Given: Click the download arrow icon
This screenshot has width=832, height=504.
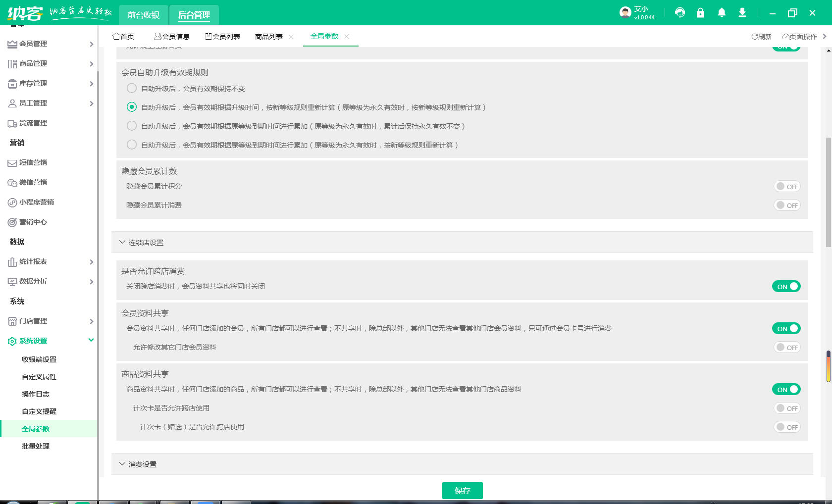Looking at the screenshot, I should click(742, 13).
